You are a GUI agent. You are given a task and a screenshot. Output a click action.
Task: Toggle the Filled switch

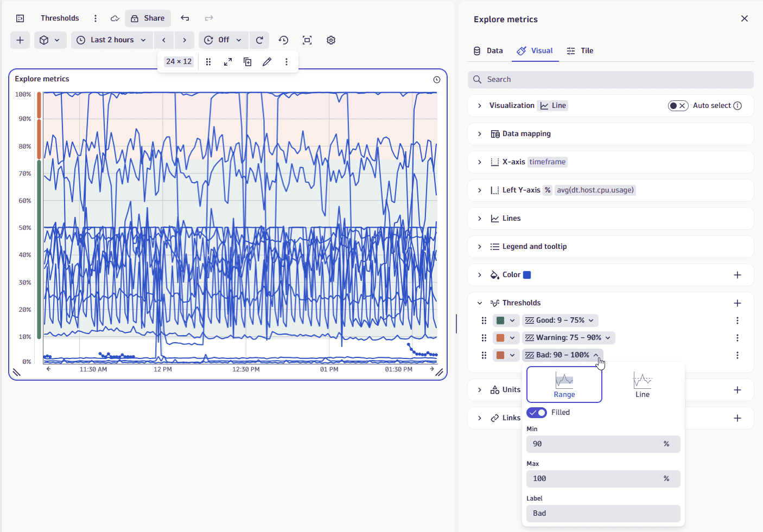pos(537,413)
